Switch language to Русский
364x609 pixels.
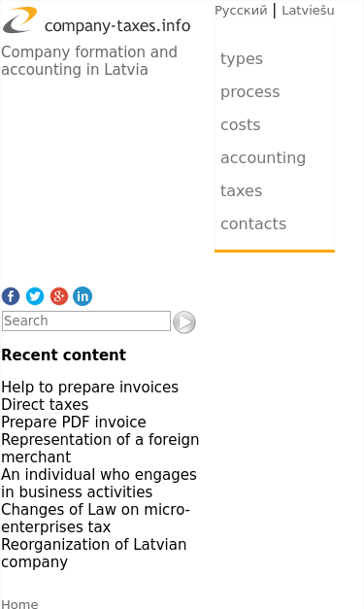[x=241, y=10]
